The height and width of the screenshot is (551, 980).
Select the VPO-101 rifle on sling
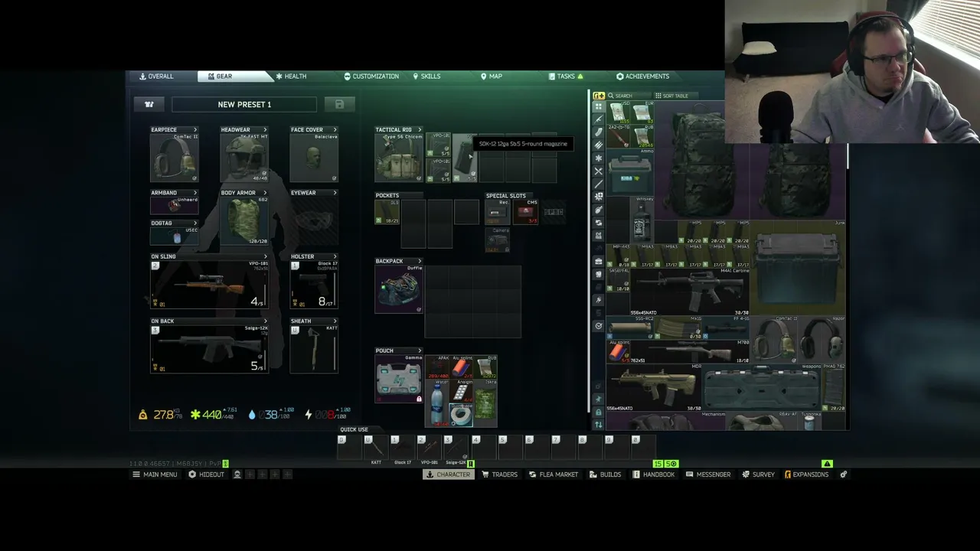pos(210,285)
